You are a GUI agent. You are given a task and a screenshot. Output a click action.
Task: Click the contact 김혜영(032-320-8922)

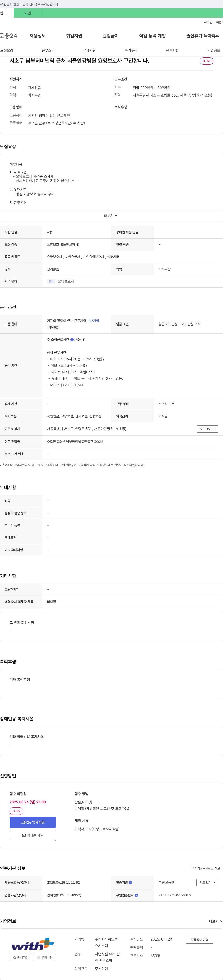(64, 895)
